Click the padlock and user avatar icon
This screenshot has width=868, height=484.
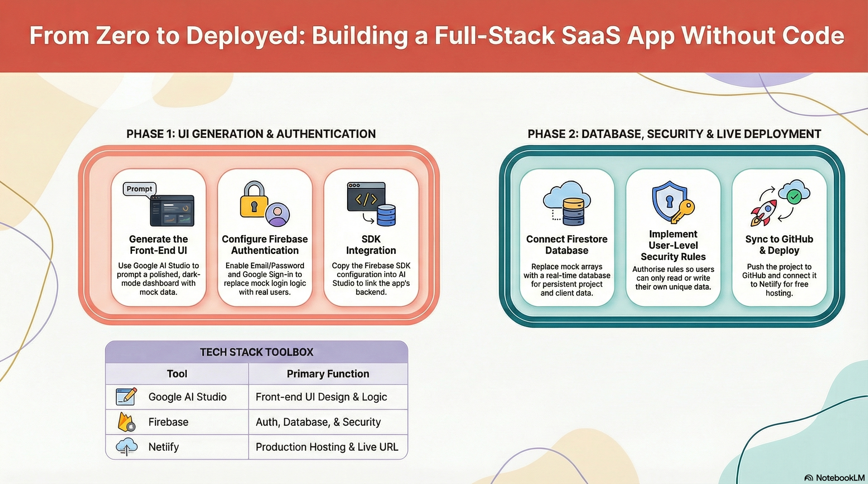265,204
